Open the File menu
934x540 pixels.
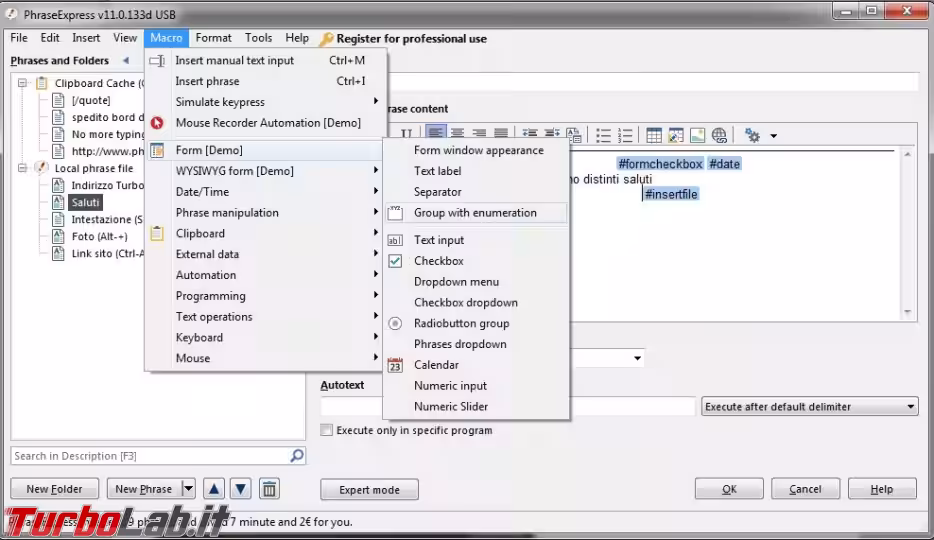[x=19, y=38]
